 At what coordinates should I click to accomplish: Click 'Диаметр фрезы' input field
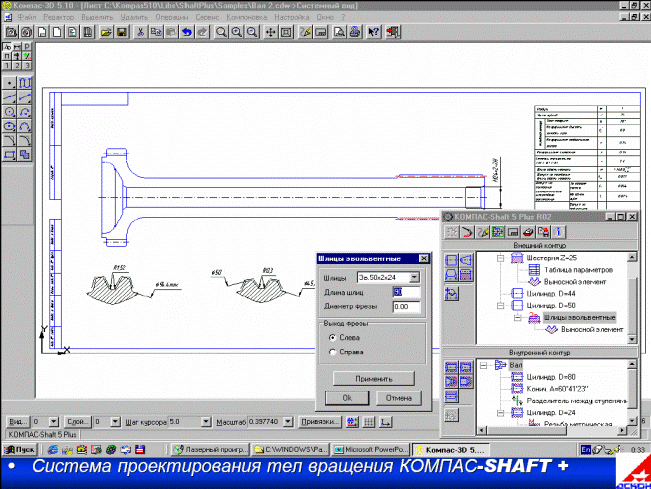click(x=406, y=307)
